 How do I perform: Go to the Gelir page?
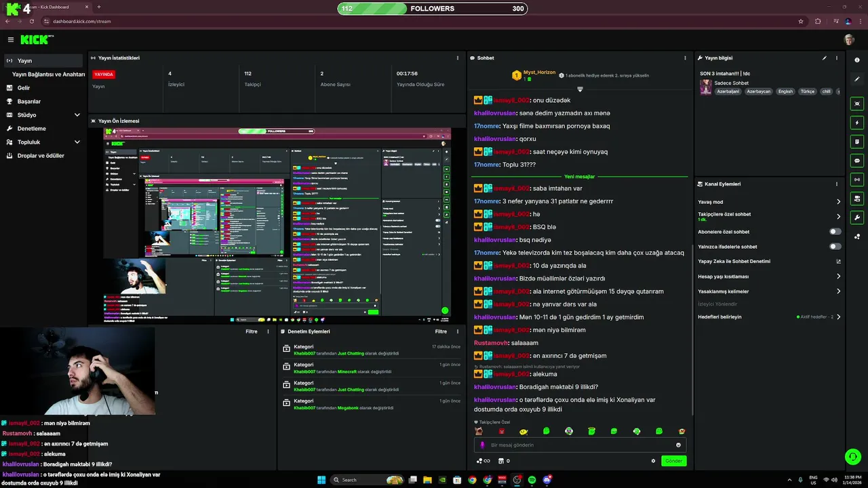pyautogui.click(x=43, y=87)
